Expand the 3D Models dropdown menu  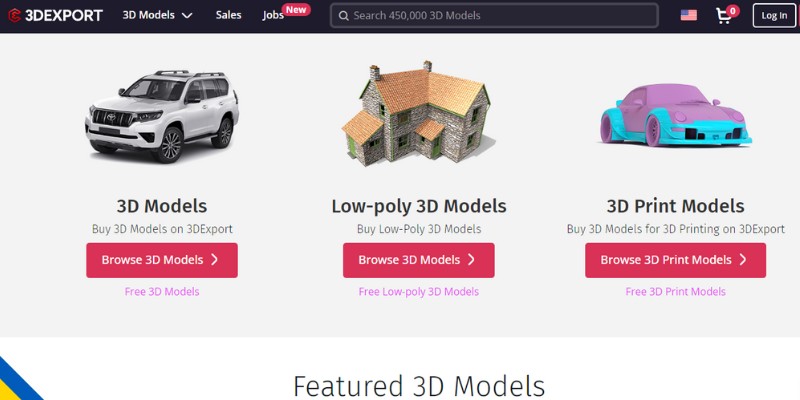pyautogui.click(x=157, y=15)
